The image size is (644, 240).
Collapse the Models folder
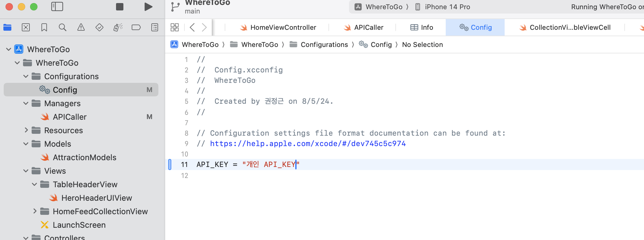[26, 144]
